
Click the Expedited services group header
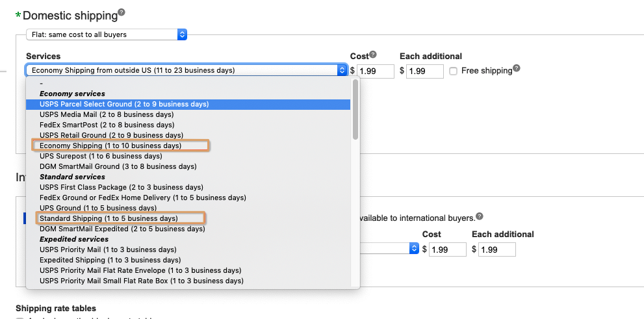tap(74, 239)
